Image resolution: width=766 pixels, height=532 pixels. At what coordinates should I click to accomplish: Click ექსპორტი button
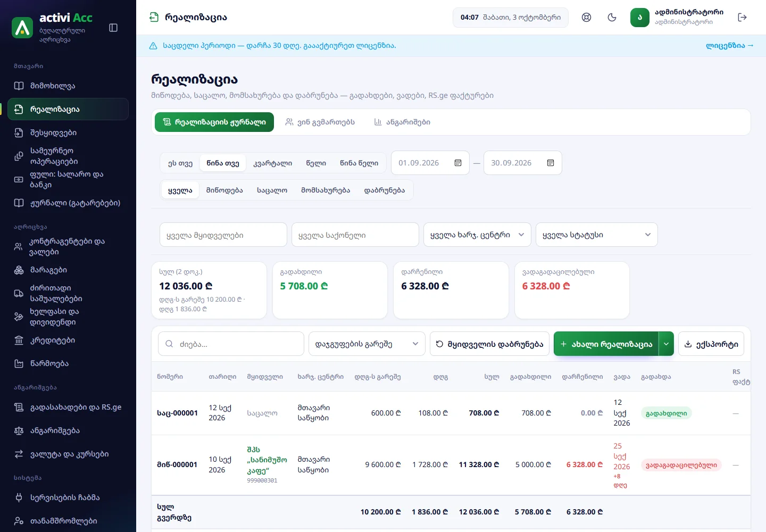click(711, 344)
